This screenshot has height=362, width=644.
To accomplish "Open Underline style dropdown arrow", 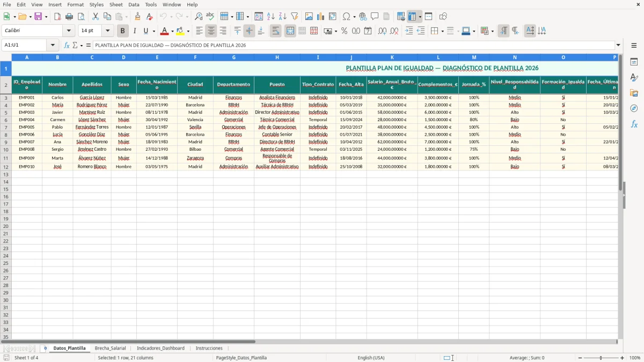I will (153, 31).
